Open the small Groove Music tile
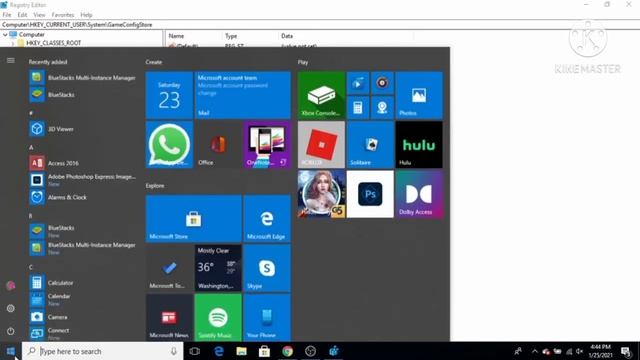This screenshot has width=640, height=360. pyautogui.click(x=382, y=83)
